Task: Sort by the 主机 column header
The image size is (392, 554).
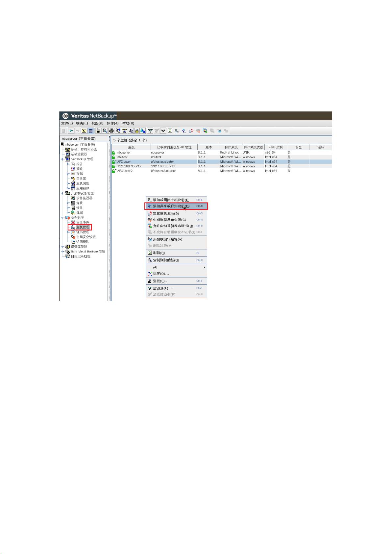Action: pyautogui.click(x=131, y=147)
